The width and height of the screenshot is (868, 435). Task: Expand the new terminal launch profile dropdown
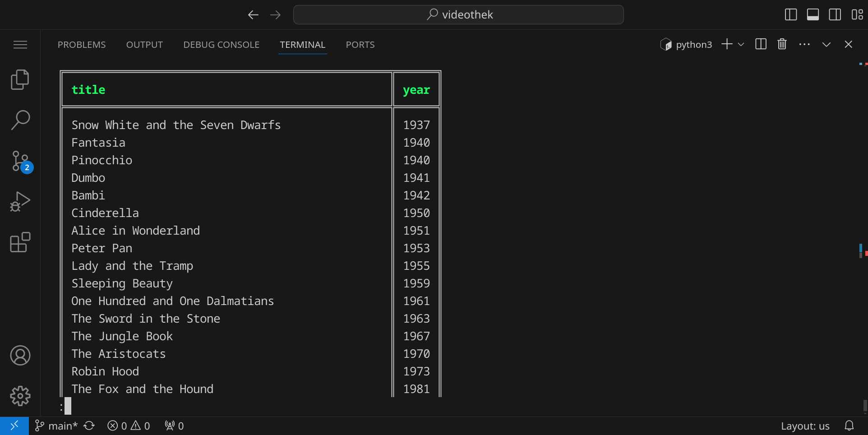coord(741,44)
